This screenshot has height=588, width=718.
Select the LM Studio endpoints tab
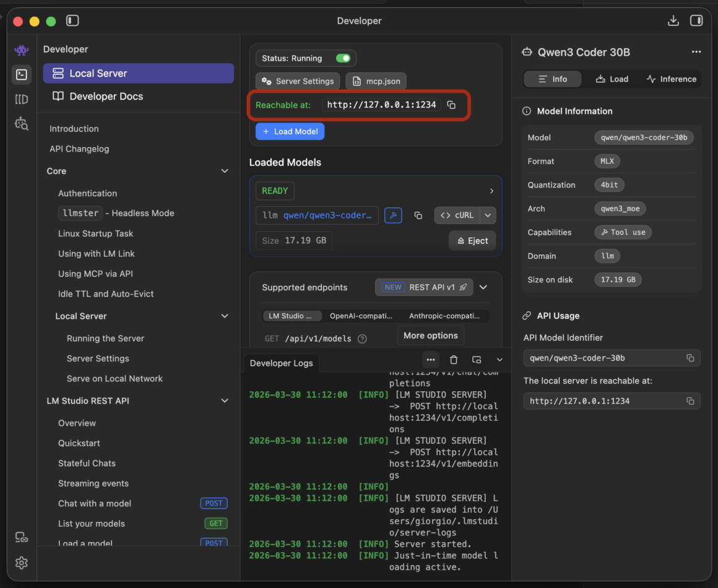coord(292,316)
